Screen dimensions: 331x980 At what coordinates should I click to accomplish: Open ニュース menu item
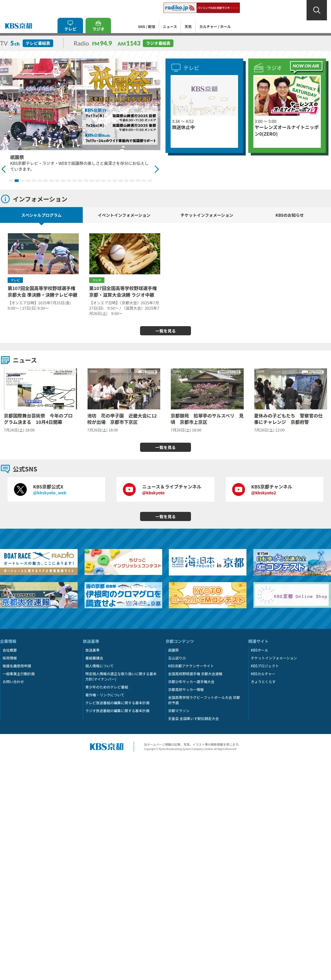[170, 27]
